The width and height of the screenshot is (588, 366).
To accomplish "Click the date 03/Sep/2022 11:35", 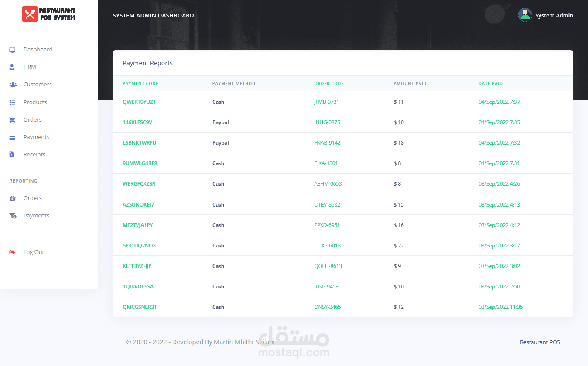I will pos(501,307).
